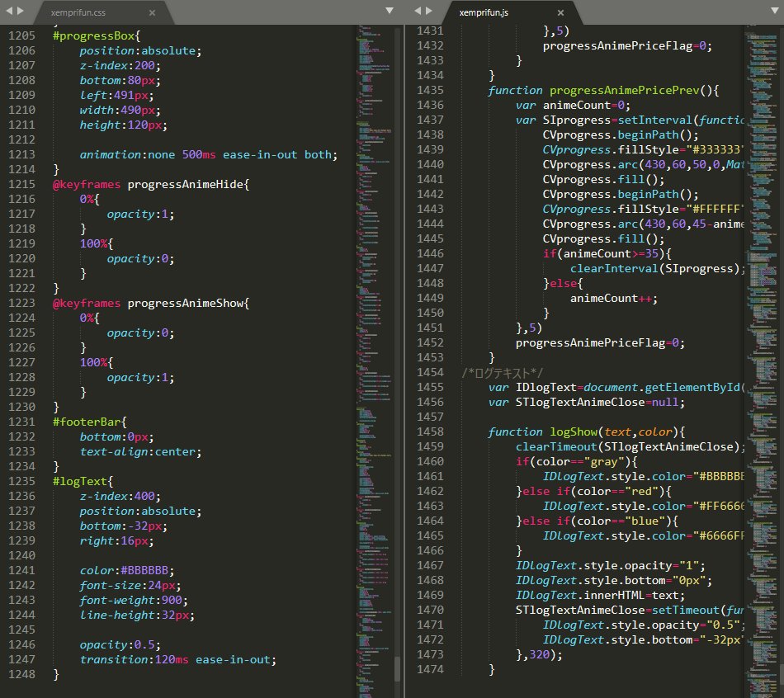784x698 pixels.
Task: Click line number 1231 in CSS gutter
Action: click(x=22, y=422)
